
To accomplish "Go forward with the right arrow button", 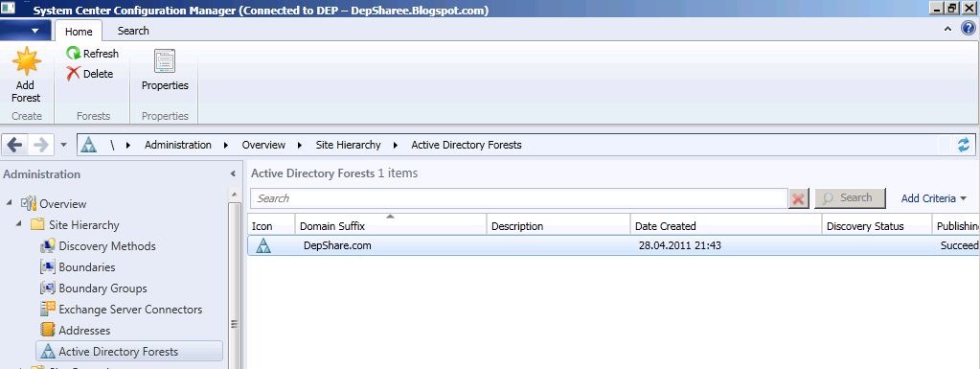I will click(40, 145).
